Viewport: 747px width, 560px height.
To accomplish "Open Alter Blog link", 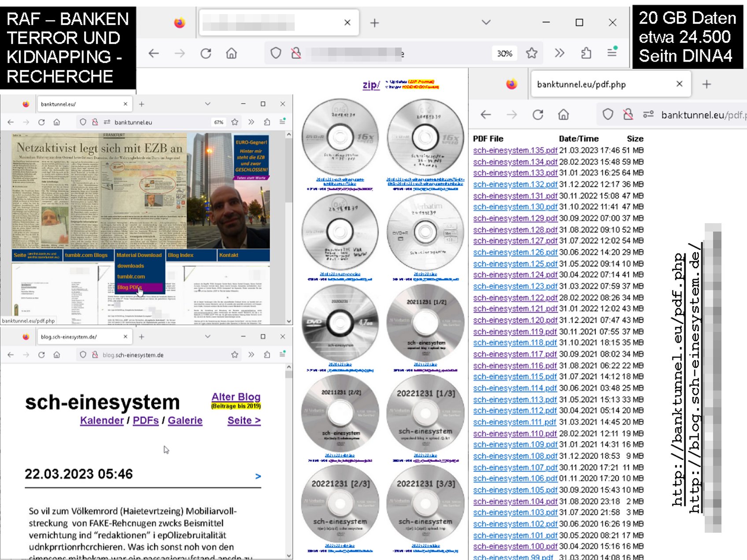I will click(236, 397).
